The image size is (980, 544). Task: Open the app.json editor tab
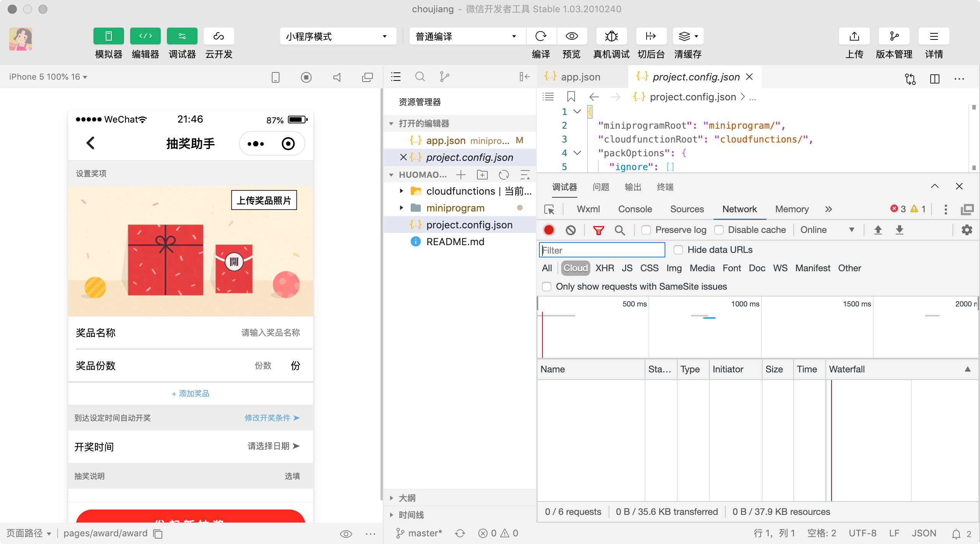coord(580,77)
